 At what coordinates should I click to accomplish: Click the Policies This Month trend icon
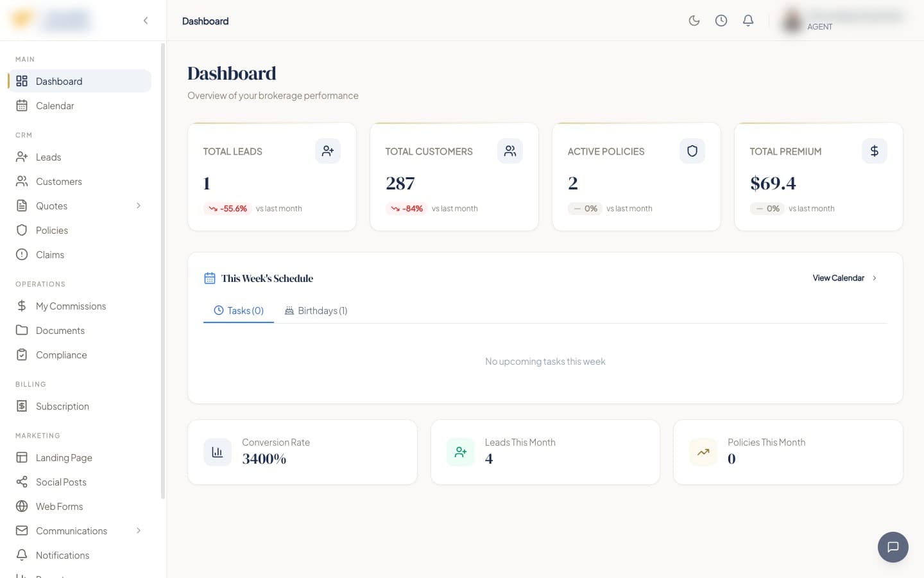click(x=703, y=452)
